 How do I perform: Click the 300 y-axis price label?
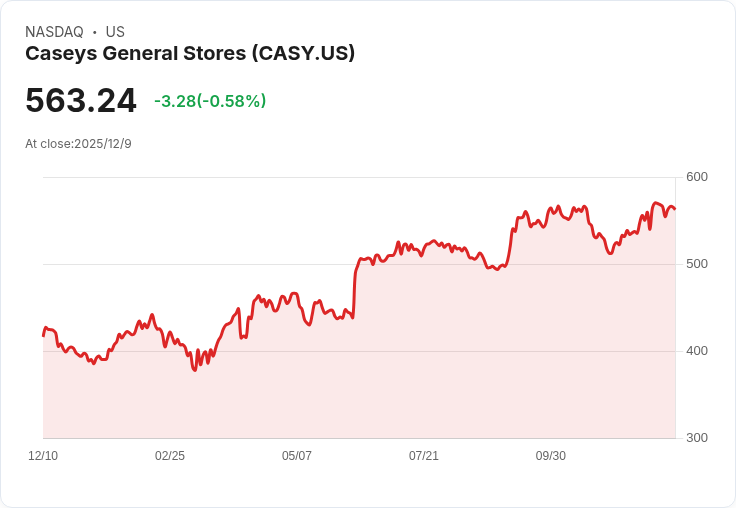click(697, 438)
